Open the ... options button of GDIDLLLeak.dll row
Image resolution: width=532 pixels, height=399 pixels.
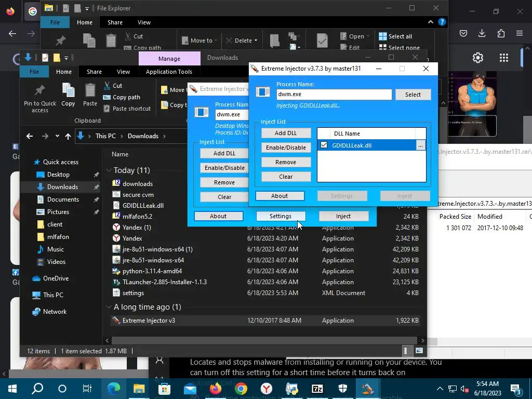420,145
